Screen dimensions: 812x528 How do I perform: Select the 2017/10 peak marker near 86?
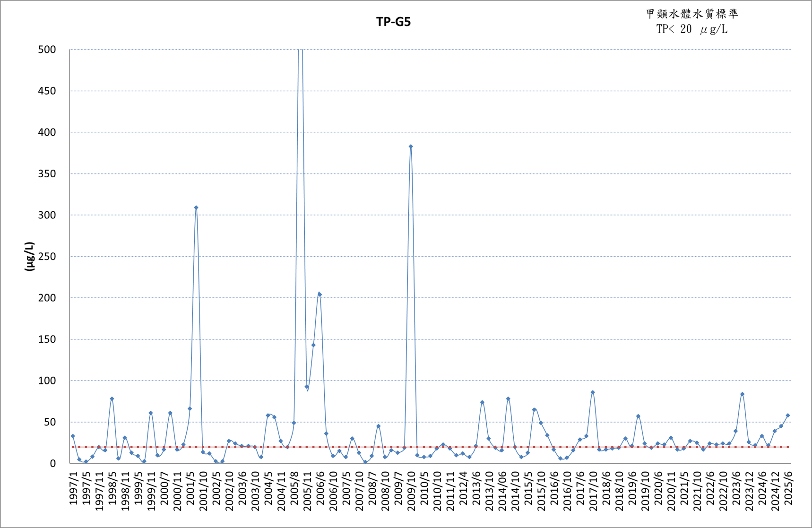coord(593,392)
